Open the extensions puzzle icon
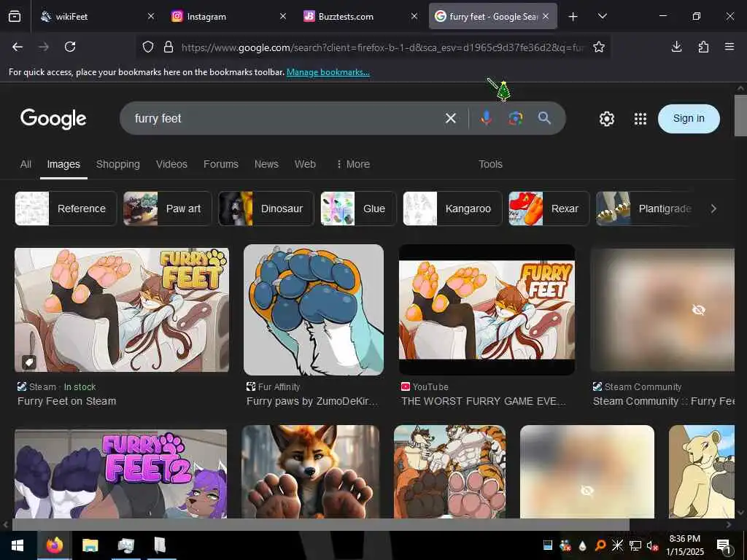747x560 pixels. [x=703, y=47]
